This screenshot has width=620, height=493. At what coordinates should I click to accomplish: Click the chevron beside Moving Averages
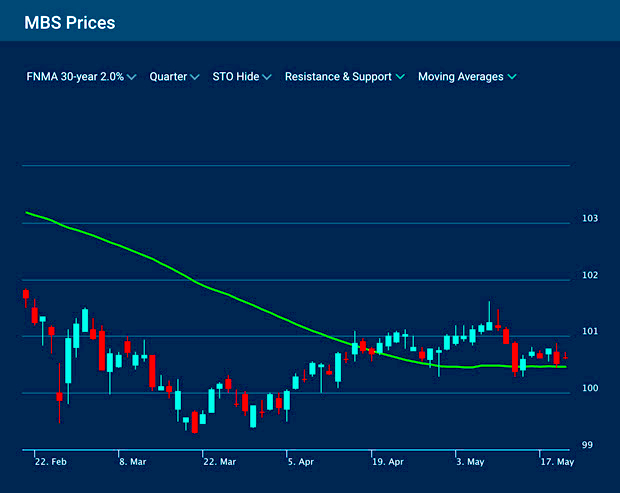click(x=512, y=77)
